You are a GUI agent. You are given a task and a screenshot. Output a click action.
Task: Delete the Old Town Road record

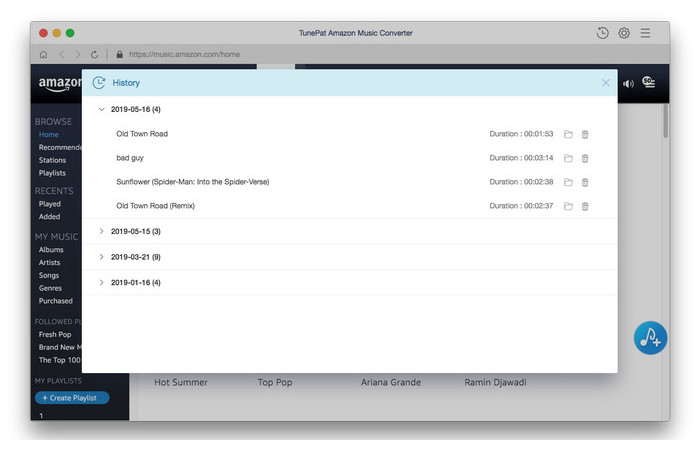click(585, 134)
